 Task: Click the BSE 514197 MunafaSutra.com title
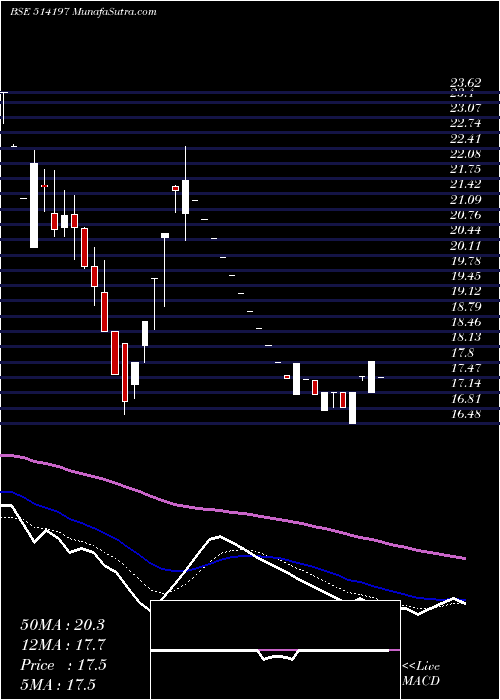coord(83,12)
